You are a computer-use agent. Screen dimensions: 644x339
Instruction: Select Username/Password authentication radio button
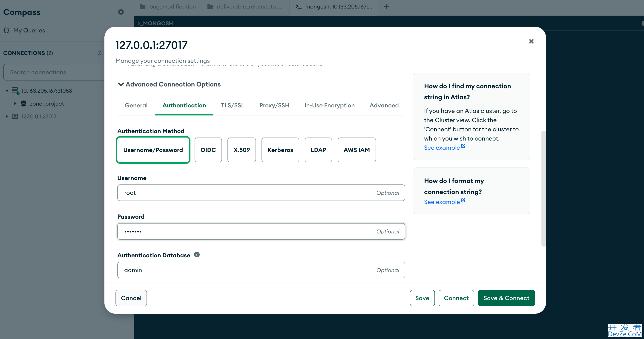[153, 149]
